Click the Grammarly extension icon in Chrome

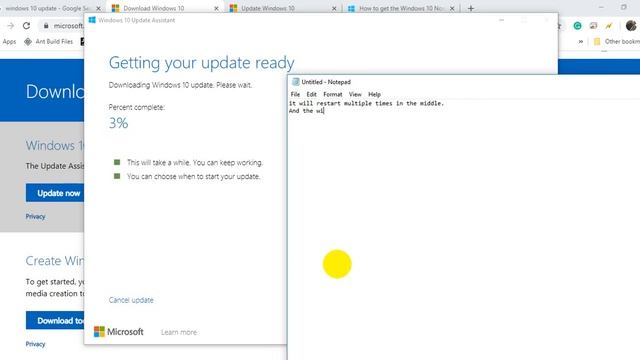[x=577, y=26]
